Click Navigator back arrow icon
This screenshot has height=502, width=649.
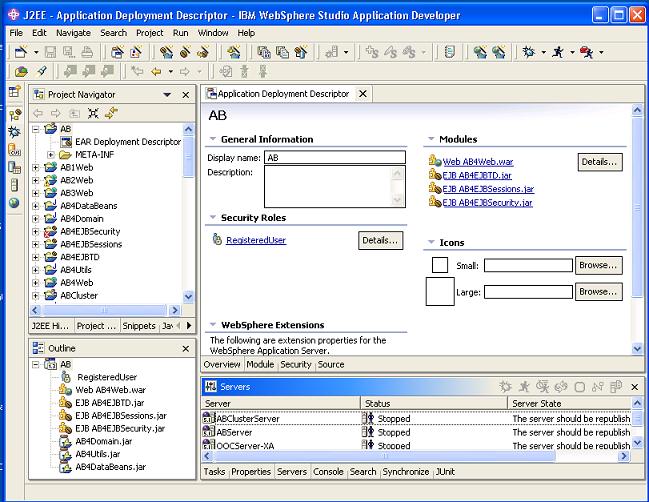click(38, 113)
